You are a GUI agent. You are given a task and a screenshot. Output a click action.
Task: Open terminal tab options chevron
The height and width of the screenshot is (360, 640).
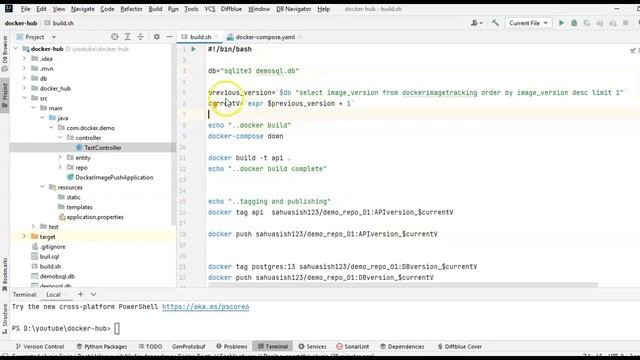93,294
